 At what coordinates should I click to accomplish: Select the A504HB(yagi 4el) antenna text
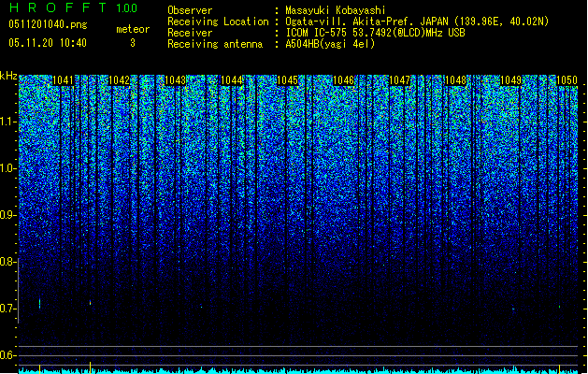330,44
